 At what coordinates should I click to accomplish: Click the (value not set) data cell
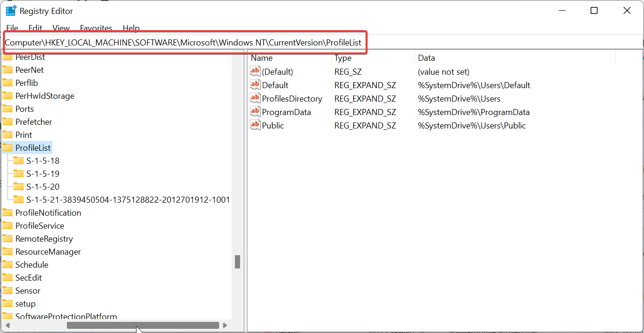443,72
